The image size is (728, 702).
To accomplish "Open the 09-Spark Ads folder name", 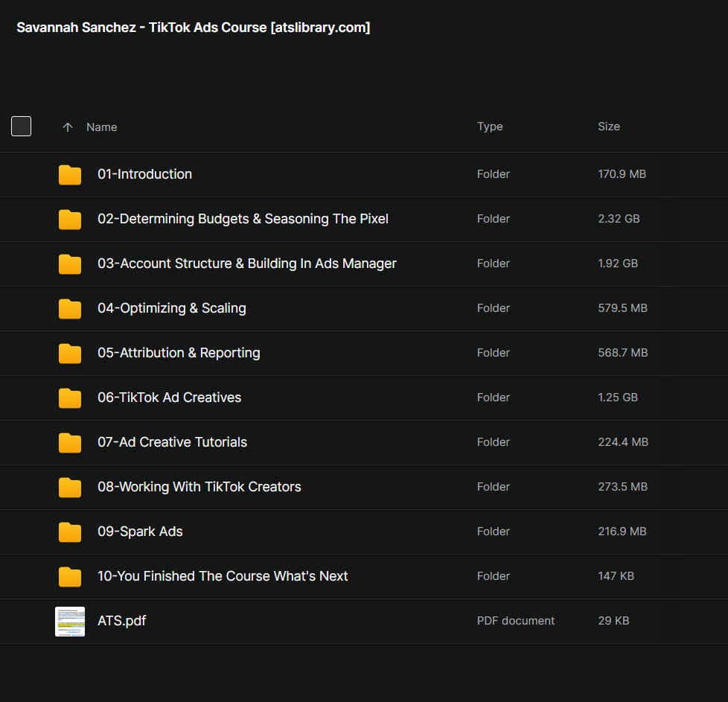I will [140, 532].
